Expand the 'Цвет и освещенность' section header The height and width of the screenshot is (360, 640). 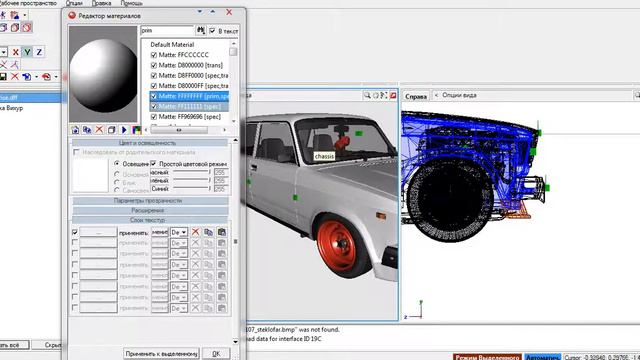coord(150,143)
